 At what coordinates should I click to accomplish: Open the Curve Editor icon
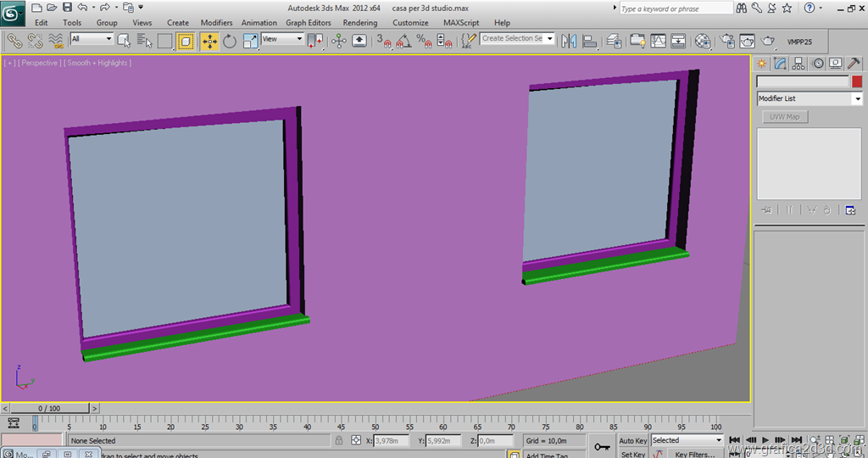click(658, 41)
